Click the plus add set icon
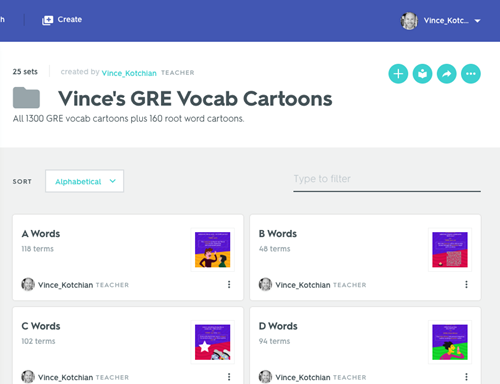Screen dimensions: 500x384 398,74
